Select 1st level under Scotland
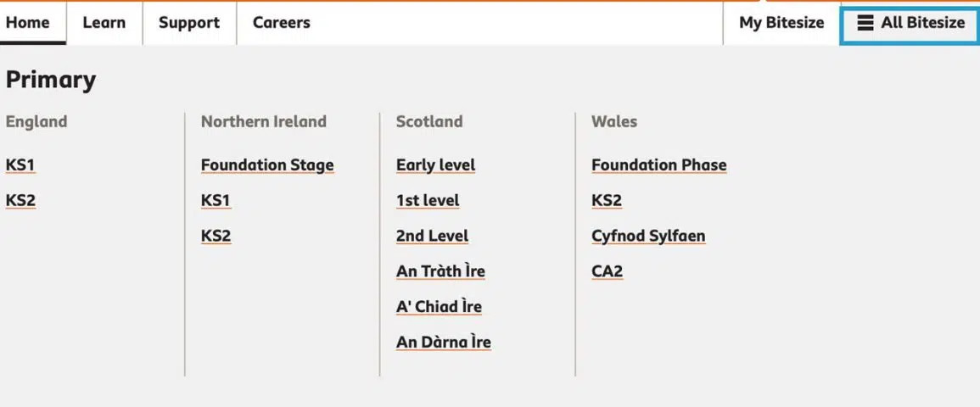The height and width of the screenshot is (407, 980). 428,201
